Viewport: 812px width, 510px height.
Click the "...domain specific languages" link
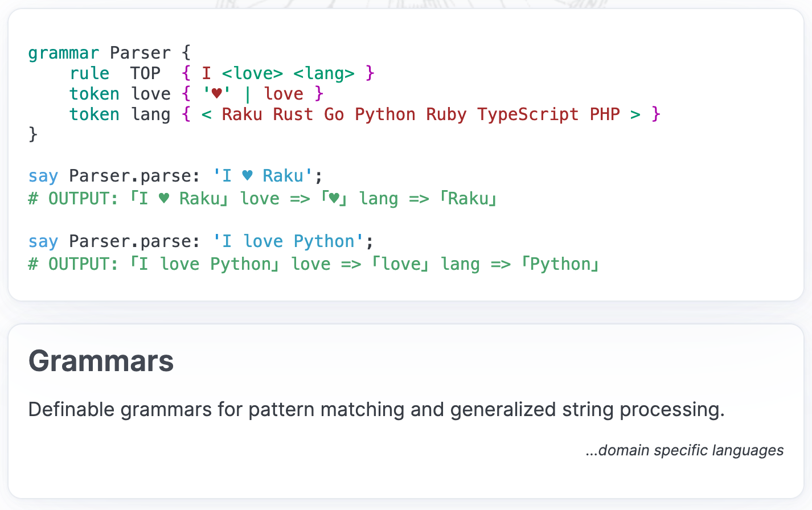(684, 450)
